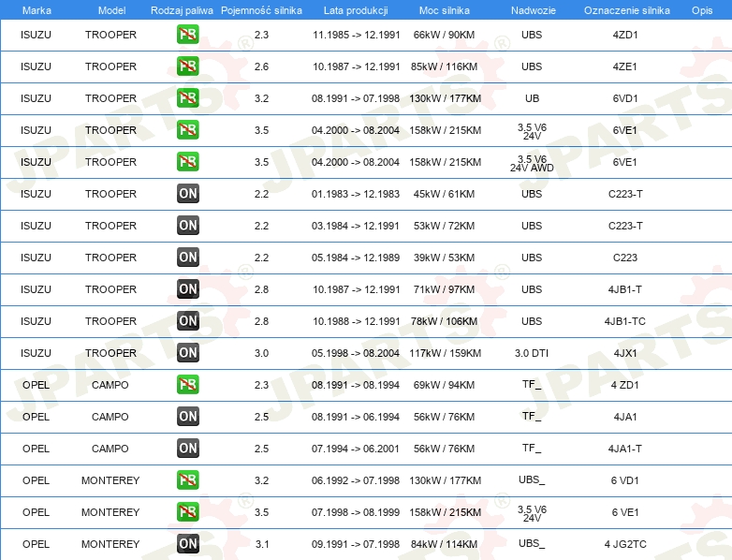This screenshot has width=732, height=560.
Task: Click diesel ON icon in 45kW / 61KM row
Action: point(187,193)
